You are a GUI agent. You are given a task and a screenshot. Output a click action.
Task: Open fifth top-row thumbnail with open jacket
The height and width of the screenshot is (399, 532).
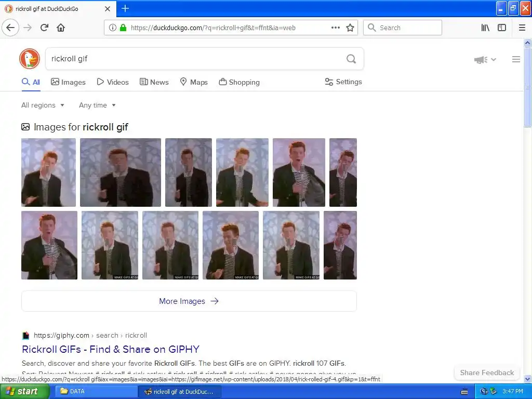click(x=299, y=172)
